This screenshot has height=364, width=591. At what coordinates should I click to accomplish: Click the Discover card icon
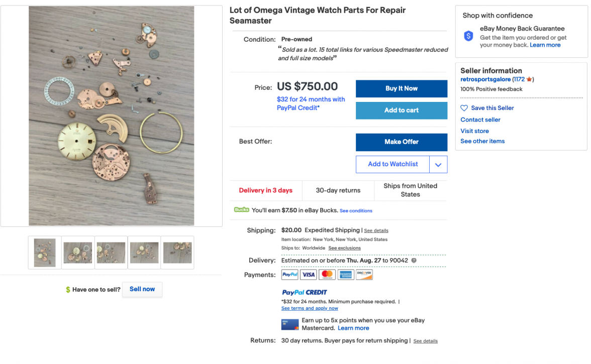coord(364,275)
